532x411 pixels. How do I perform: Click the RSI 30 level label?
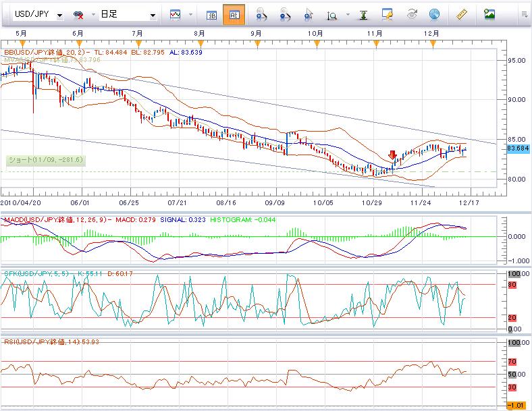click(512, 387)
